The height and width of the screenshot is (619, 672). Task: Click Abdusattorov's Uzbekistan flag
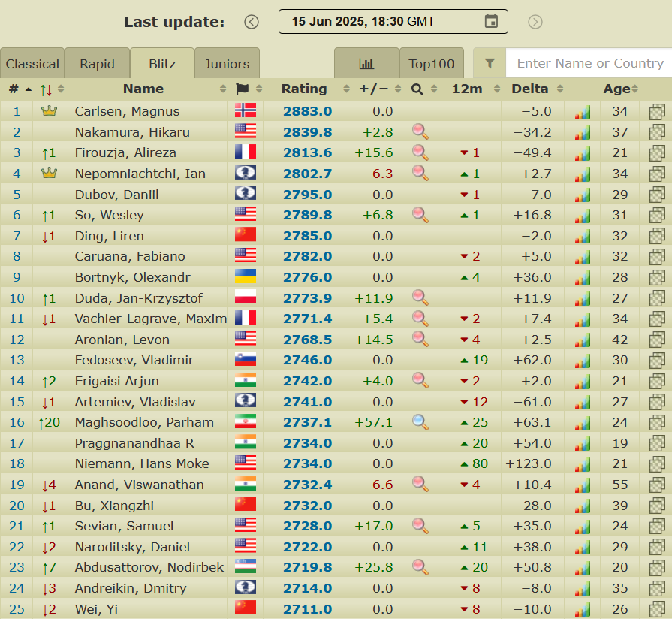246,566
